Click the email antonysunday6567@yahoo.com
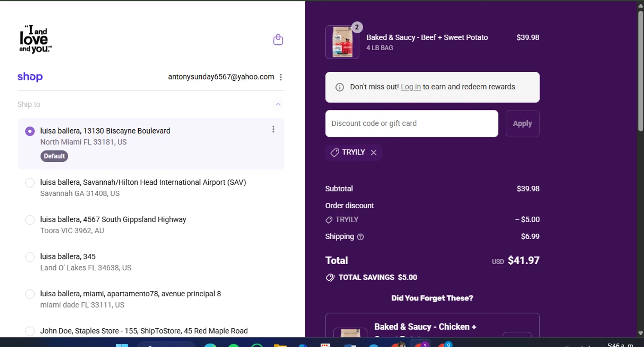Screen dimensions: 644x347 point(221,77)
